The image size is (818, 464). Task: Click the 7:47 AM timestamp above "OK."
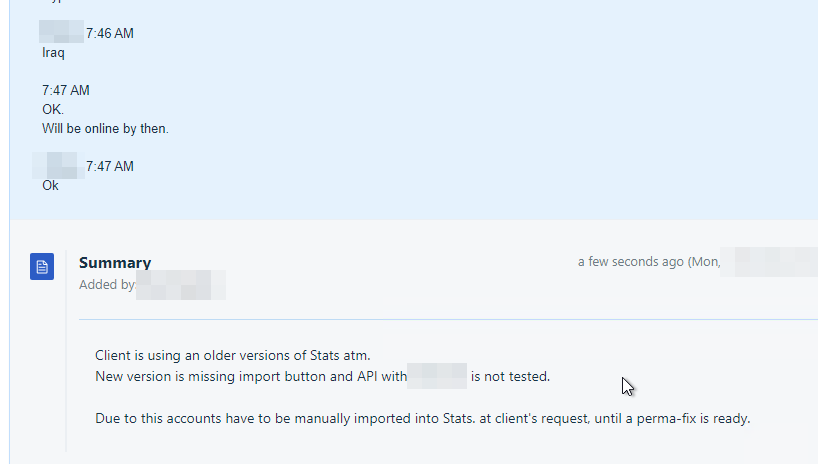[66, 90]
